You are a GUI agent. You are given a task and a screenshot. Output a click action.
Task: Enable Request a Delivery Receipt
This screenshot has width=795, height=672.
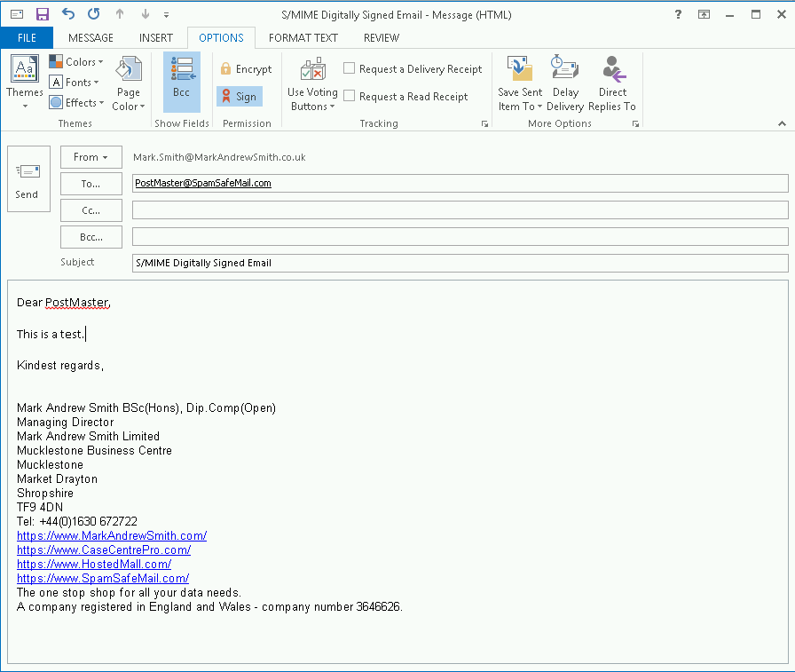[350, 68]
